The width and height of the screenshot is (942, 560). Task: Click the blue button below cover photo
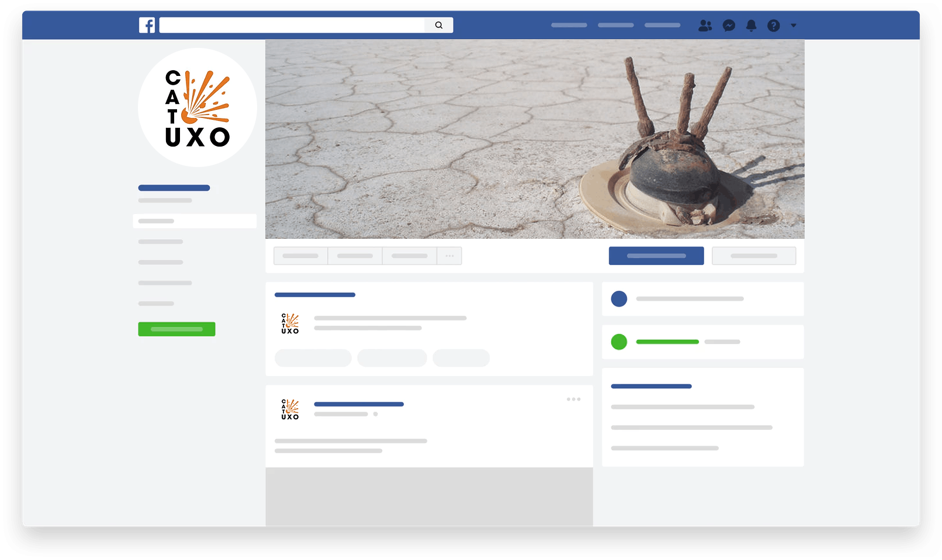pyautogui.click(x=656, y=256)
